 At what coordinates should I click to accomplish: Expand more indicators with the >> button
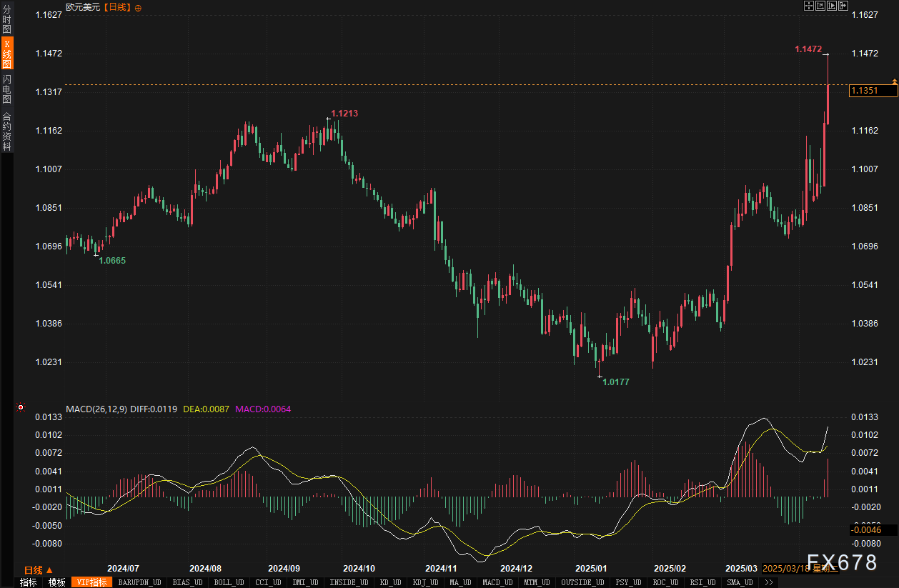point(768,582)
